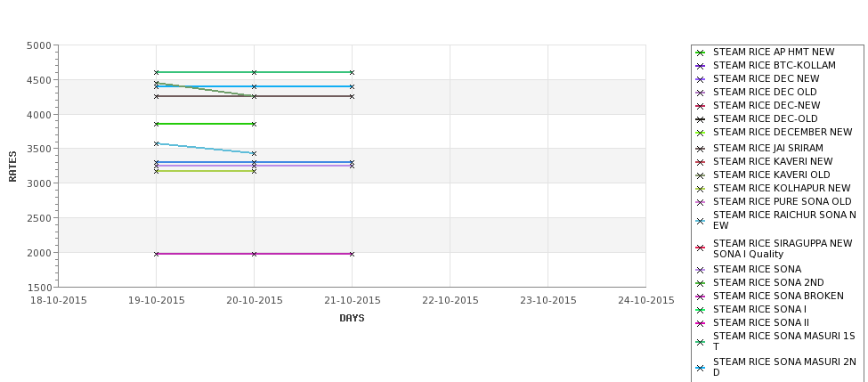
Task: Click the STEAM RICE SONA II legend marker
Action: pos(701,323)
